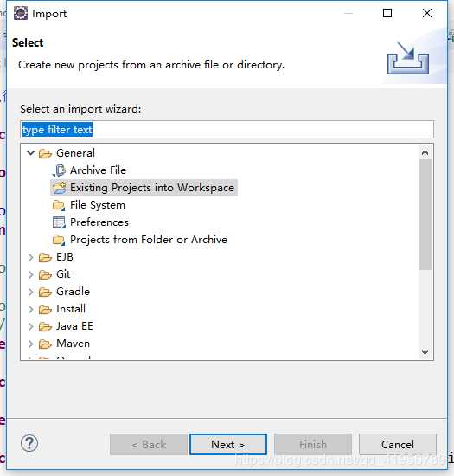This screenshot has width=454, height=476.
Task: Click the General folder icon
Action: (x=45, y=153)
